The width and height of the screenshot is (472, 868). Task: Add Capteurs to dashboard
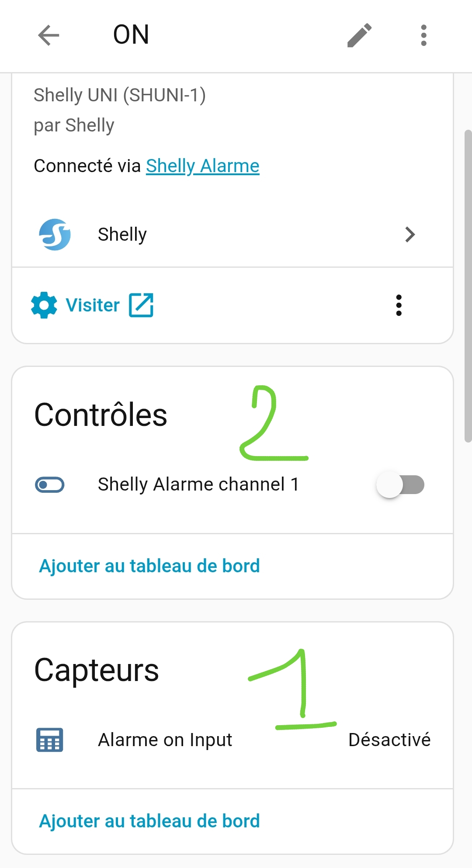tap(149, 821)
